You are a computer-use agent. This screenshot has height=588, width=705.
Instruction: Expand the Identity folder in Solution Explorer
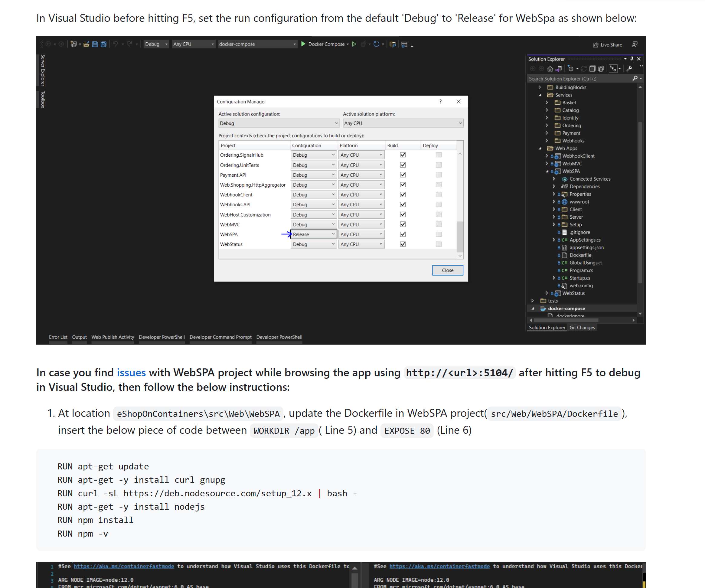(547, 118)
